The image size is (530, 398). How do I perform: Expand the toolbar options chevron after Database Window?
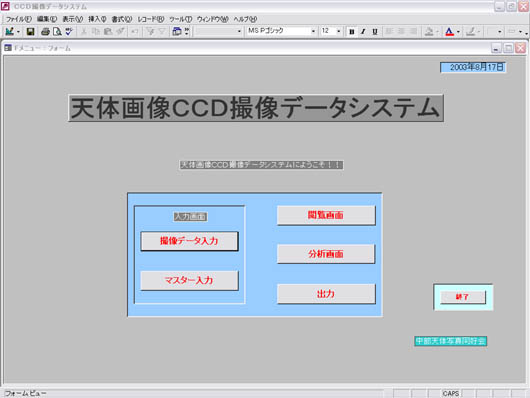187,31
